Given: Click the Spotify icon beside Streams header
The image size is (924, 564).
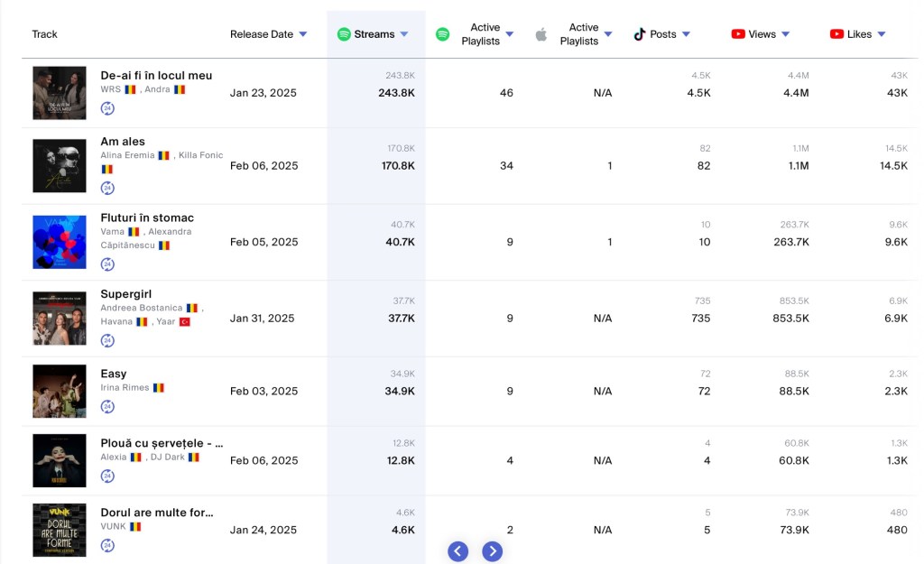Looking at the screenshot, I should [344, 34].
